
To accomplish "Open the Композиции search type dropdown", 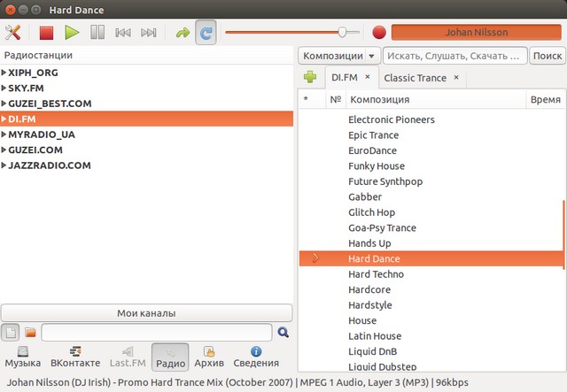I will pos(339,56).
